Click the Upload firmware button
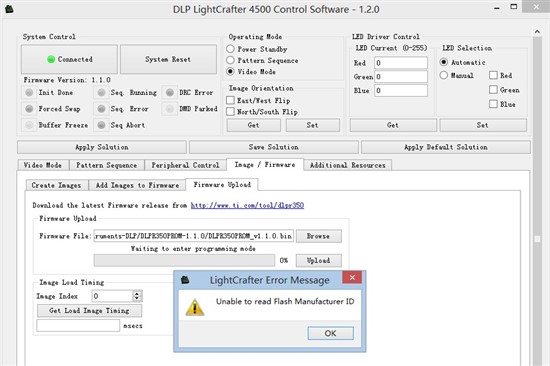 (318, 260)
